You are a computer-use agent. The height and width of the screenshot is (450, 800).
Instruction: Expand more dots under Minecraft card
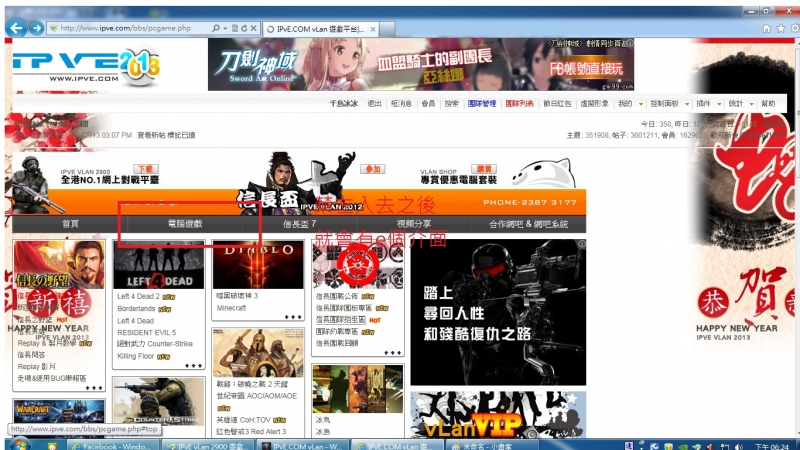pos(293,317)
